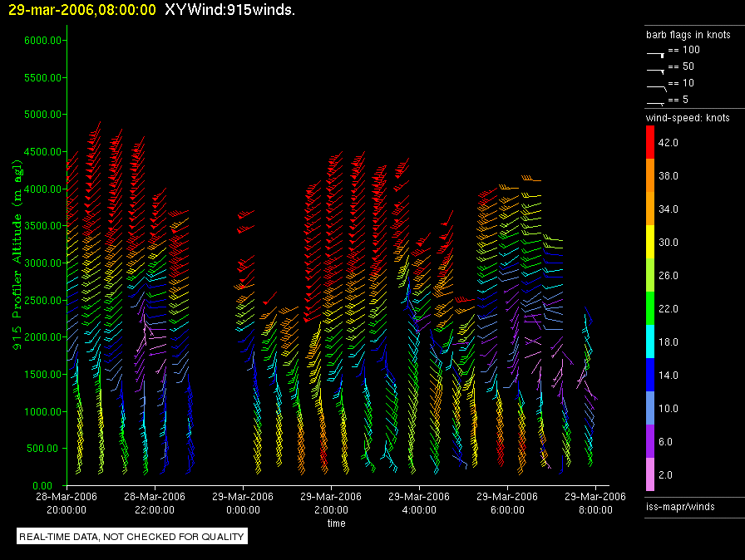This screenshot has height=560, width=745.
Task: Click the 100-knot barb flag symbol
Action: [x=655, y=52]
